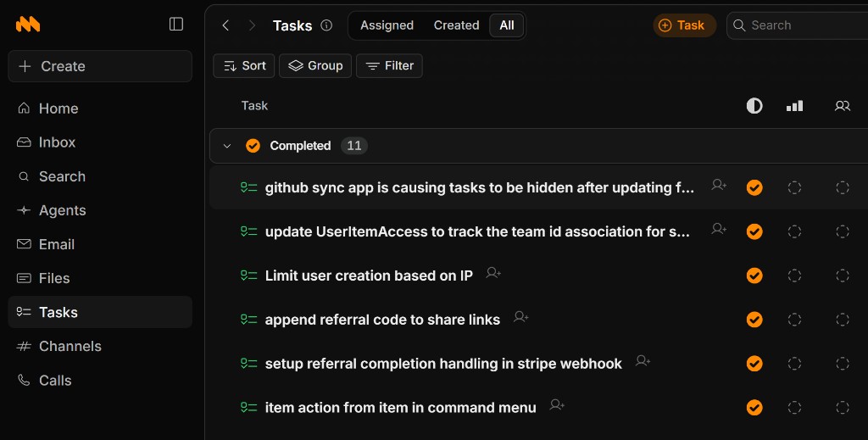This screenshot has width=868, height=440.
Task: Add assignee to github sync app task
Action: [x=719, y=185]
